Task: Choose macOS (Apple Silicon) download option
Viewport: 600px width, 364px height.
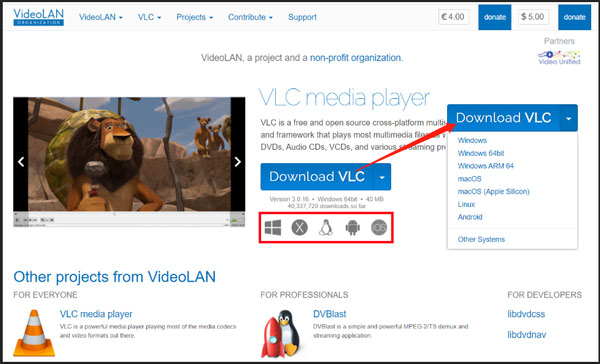Action: [x=494, y=191]
